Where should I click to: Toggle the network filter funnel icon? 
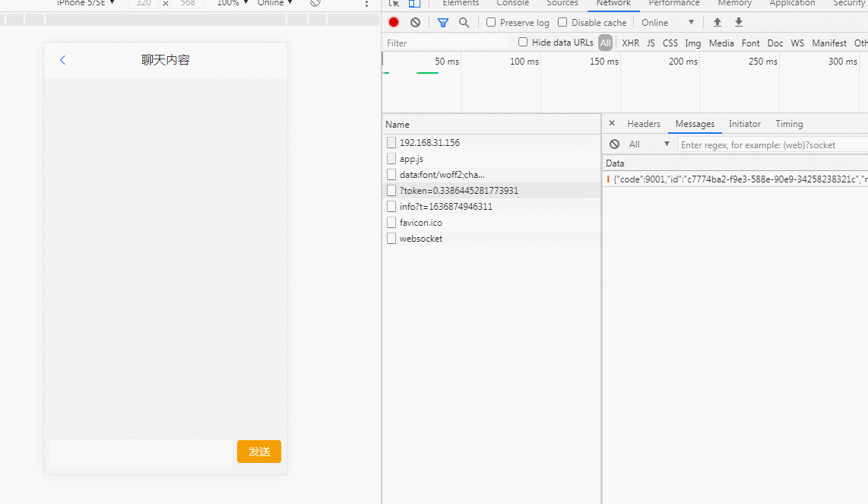pos(443,23)
